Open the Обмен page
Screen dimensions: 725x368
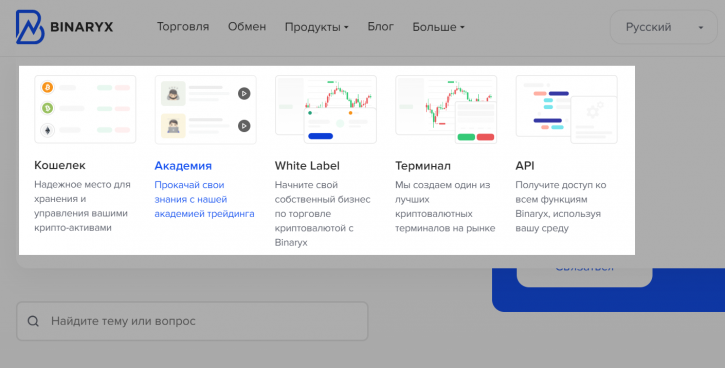pyautogui.click(x=247, y=27)
